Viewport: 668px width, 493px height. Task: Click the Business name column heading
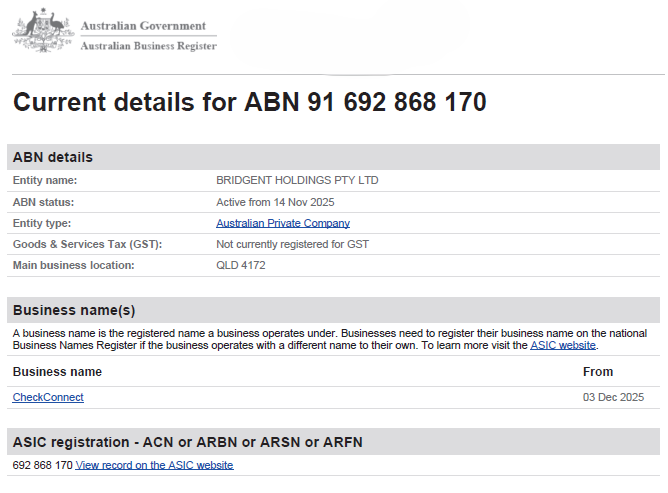point(57,372)
